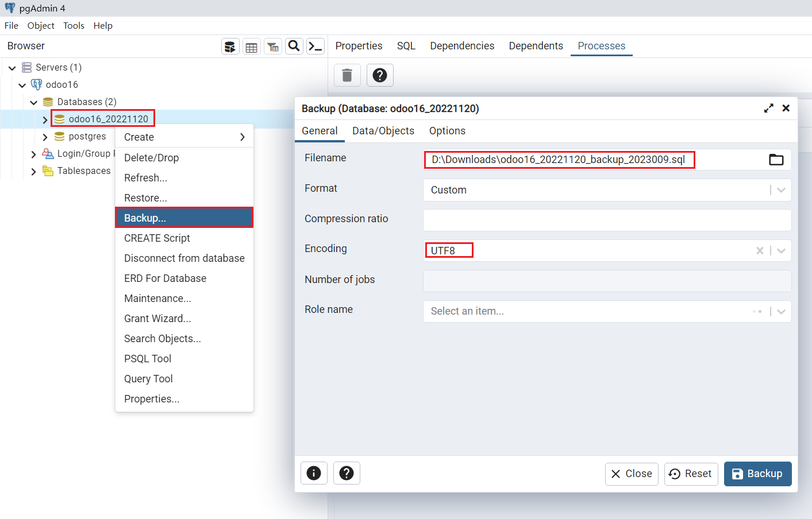Click the Servers group icon
Screen dimensions: 812x519
[26, 68]
